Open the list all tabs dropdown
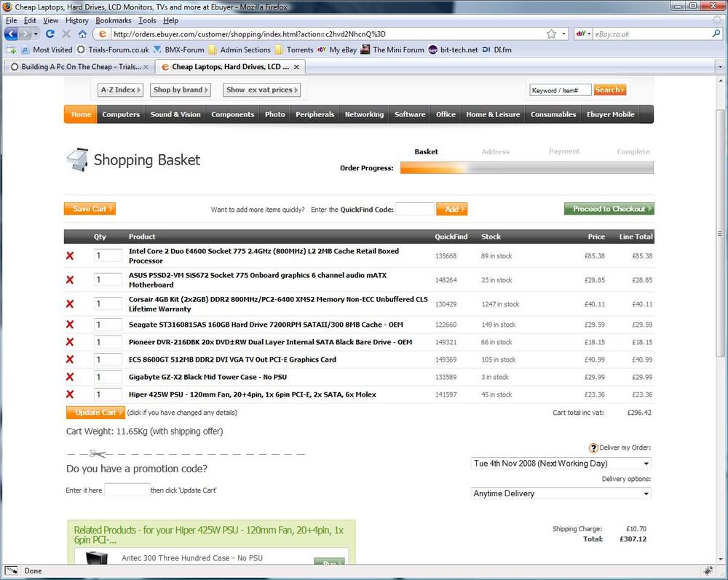Image resolution: width=728 pixels, height=580 pixels. pyautogui.click(x=720, y=67)
